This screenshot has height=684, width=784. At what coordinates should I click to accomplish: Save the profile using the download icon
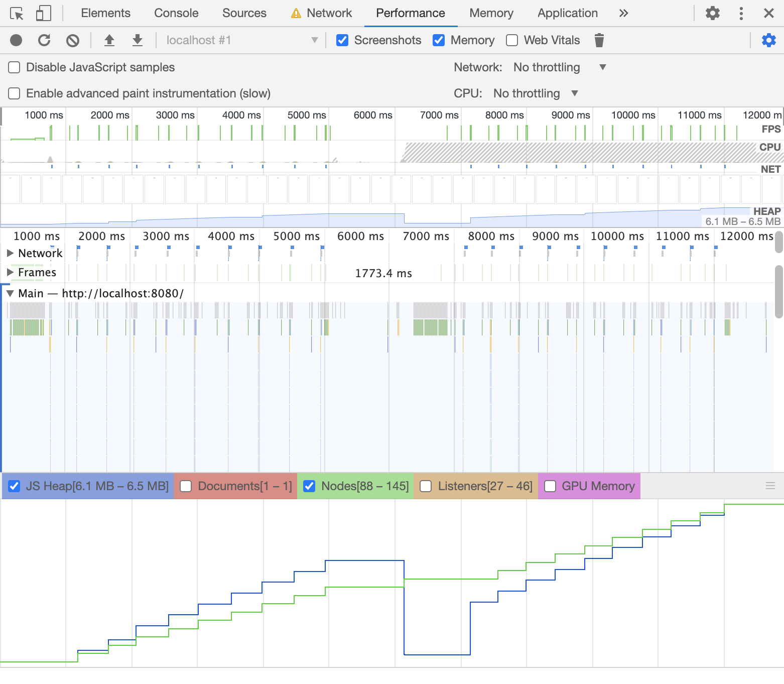(x=138, y=40)
